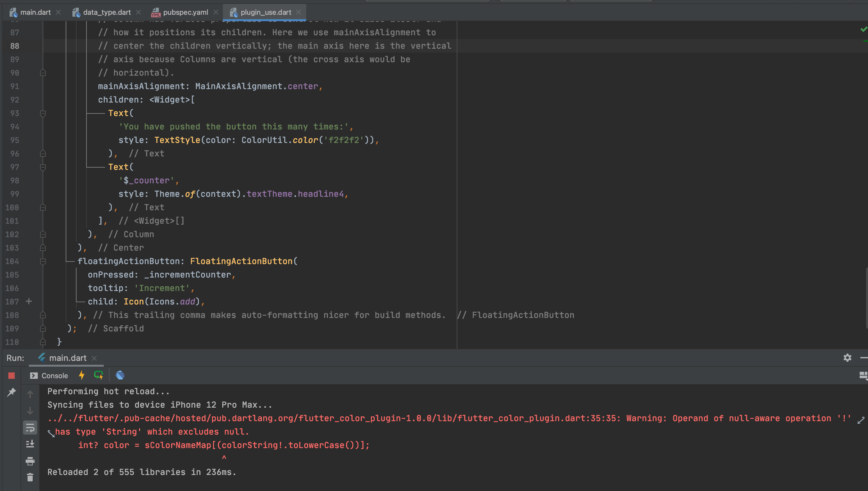Close the plugin_use.dart tab

298,12
